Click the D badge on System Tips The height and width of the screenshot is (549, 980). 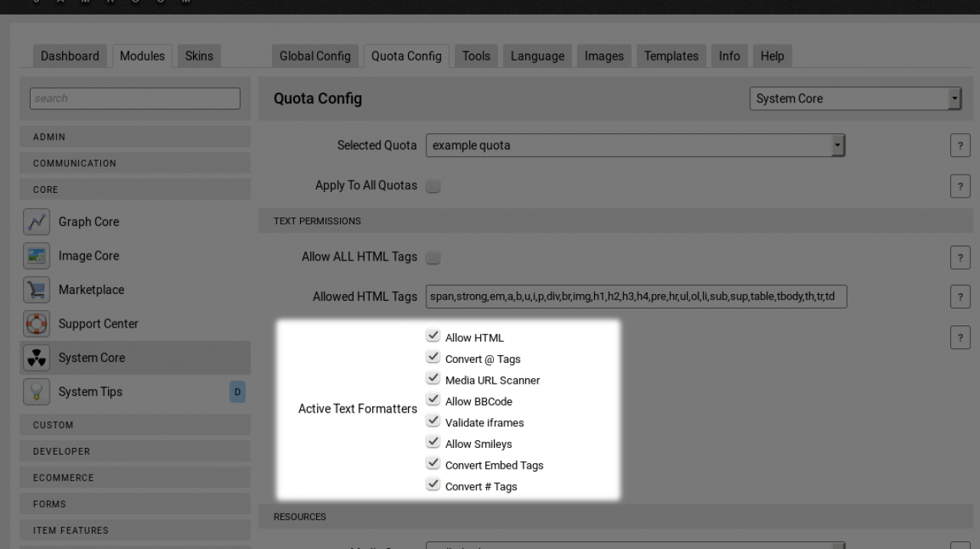(237, 392)
